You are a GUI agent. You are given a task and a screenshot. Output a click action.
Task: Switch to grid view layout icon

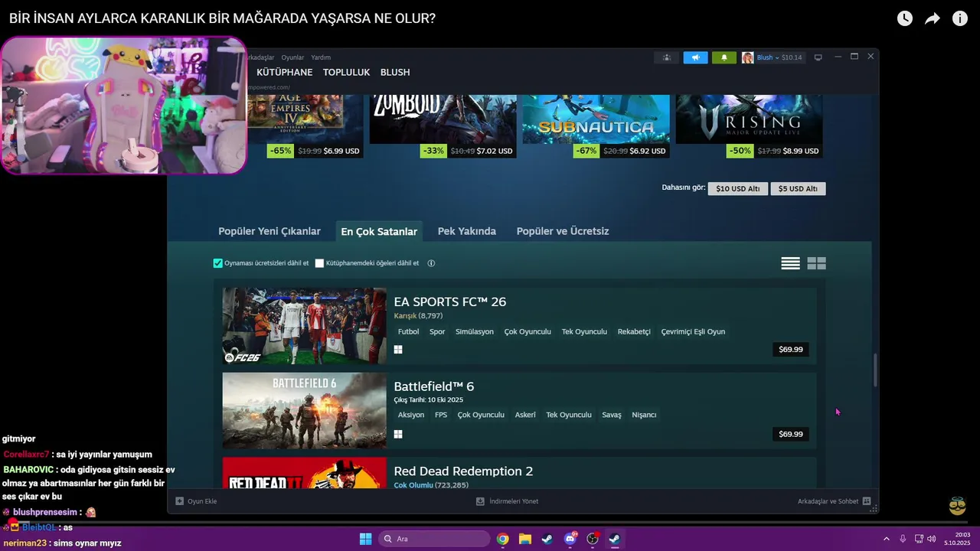coord(817,263)
